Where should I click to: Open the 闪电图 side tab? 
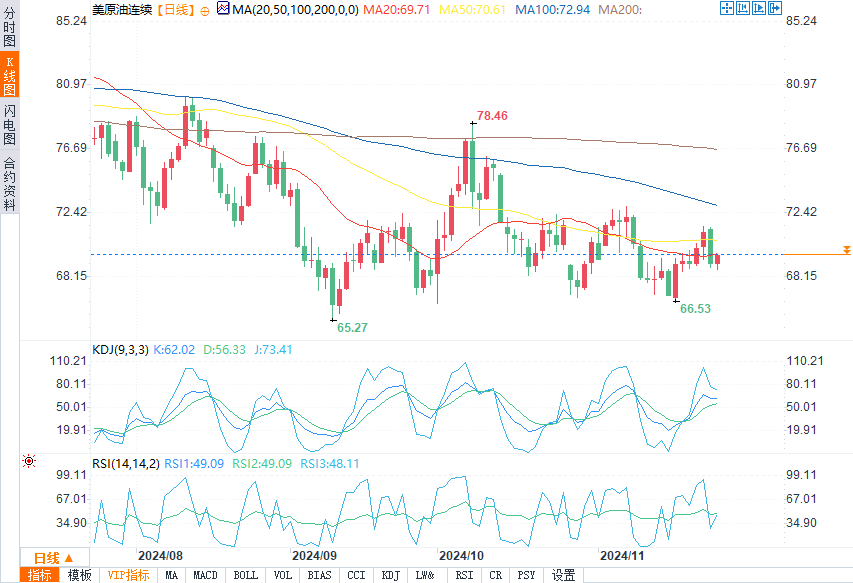click(x=9, y=125)
